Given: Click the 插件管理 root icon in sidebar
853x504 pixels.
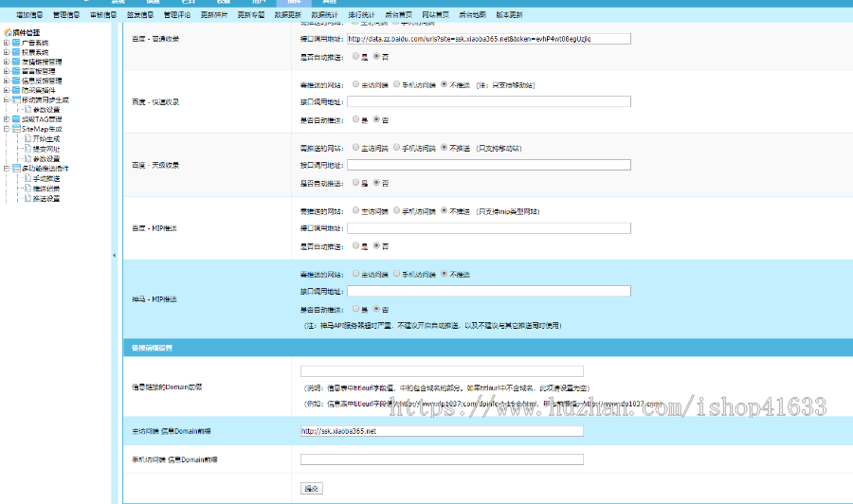Looking at the screenshot, I should tap(8, 32).
